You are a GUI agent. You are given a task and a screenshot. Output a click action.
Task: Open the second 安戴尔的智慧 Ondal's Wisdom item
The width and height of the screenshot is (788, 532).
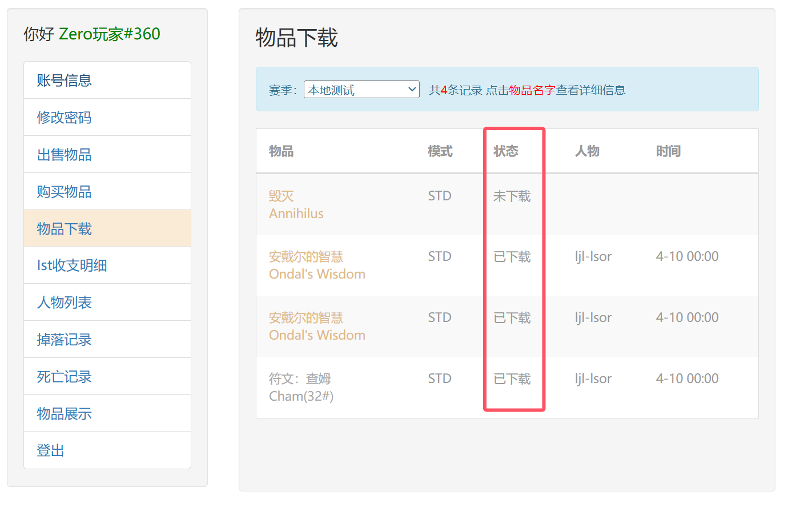pos(317,327)
